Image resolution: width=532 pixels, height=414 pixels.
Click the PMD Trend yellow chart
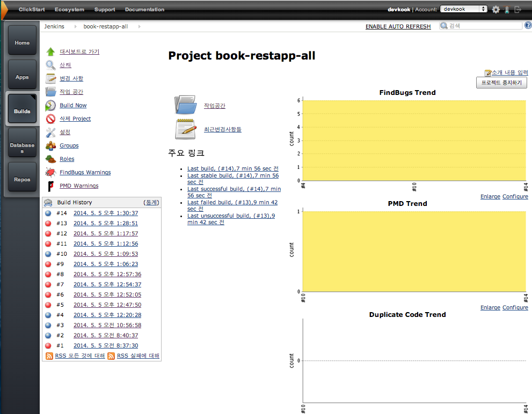(x=414, y=252)
